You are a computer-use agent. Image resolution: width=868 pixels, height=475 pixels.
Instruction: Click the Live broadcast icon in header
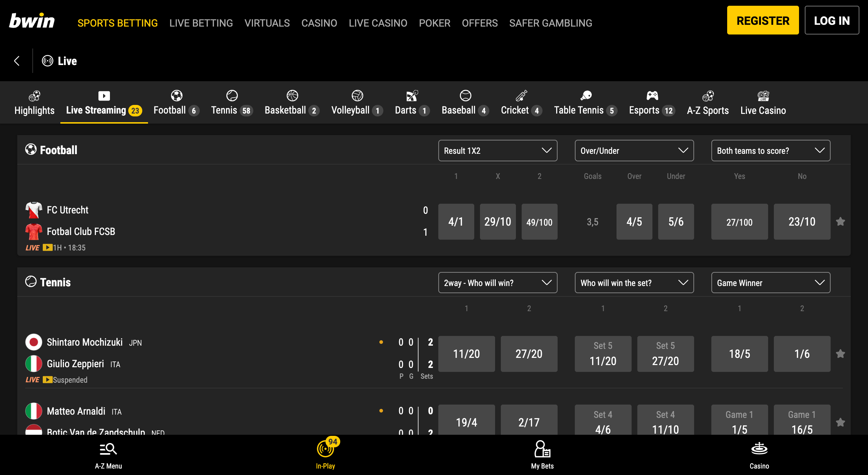pos(47,61)
